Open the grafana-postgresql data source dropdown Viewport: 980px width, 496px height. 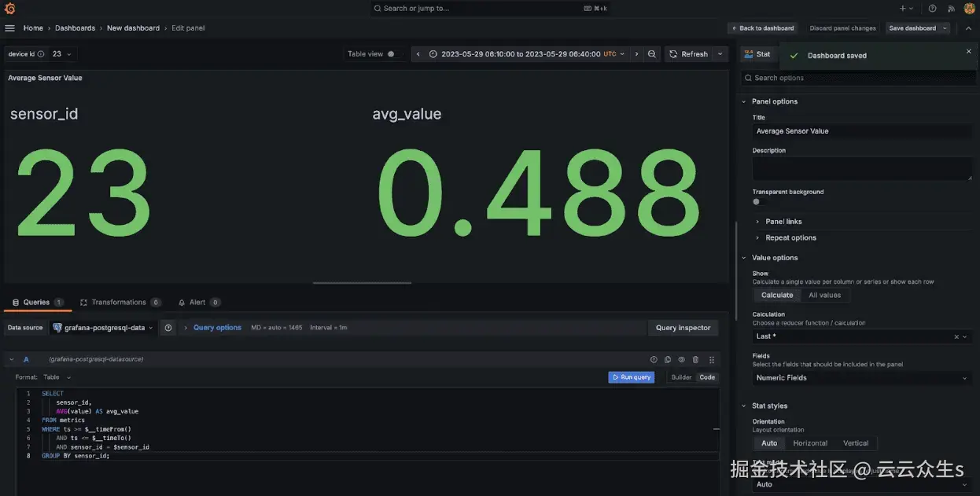pyautogui.click(x=103, y=328)
